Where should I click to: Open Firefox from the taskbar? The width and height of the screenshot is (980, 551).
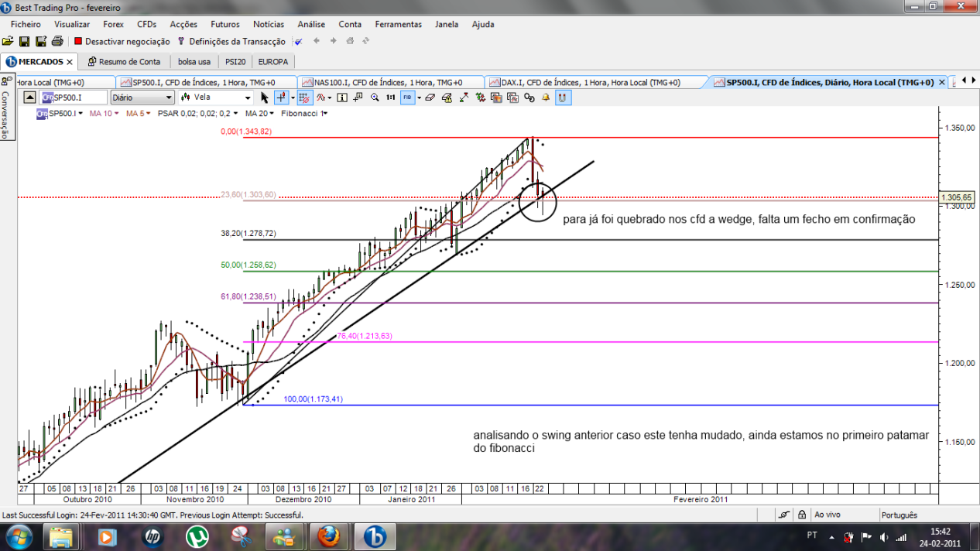[x=329, y=536]
